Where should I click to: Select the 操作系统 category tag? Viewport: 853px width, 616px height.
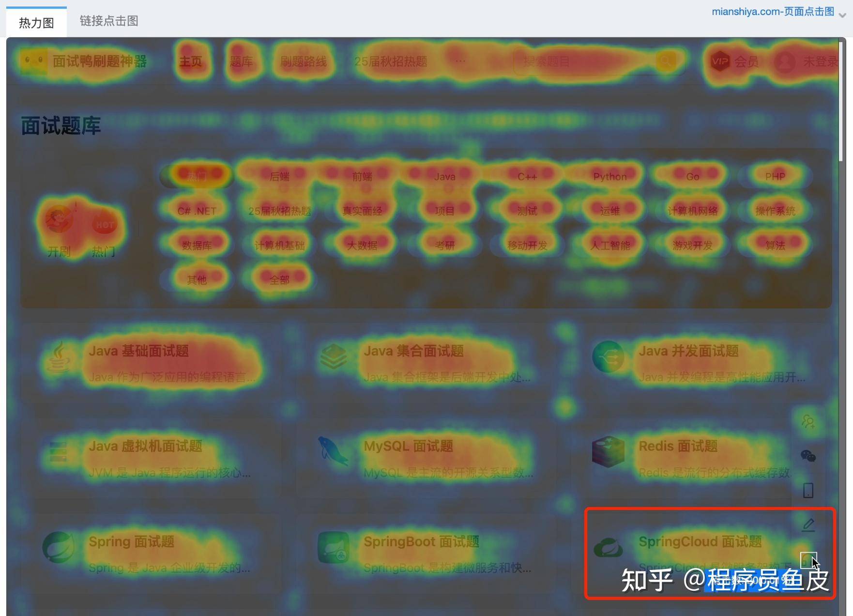775,211
